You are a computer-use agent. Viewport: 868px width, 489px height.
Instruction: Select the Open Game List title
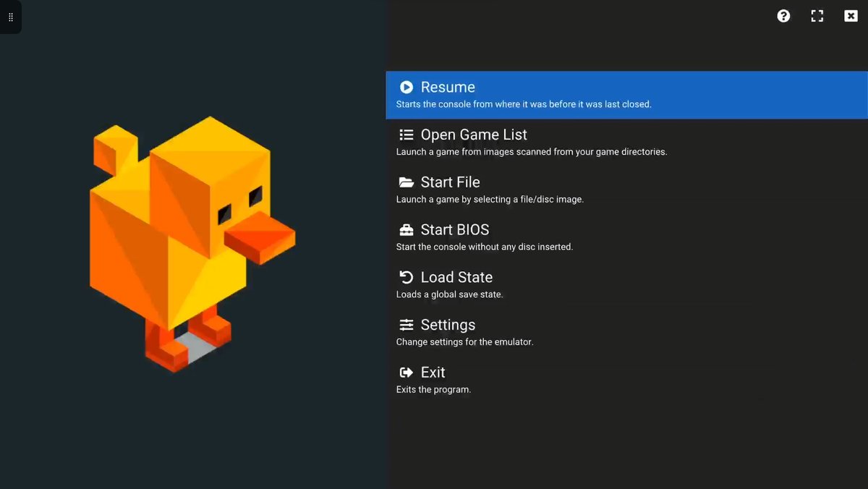[474, 135]
